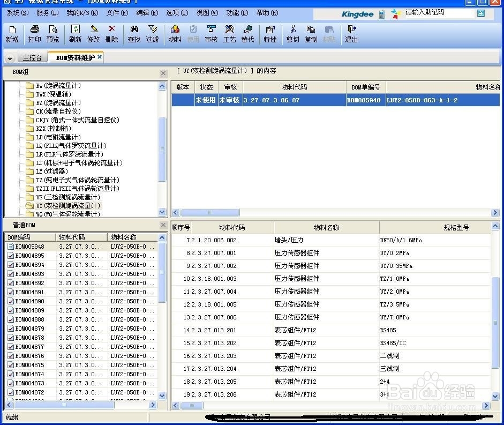Screen dimensions: 504x425
Task: Click 普通BOM list scroll-down arrow
Action: [162, 396]
